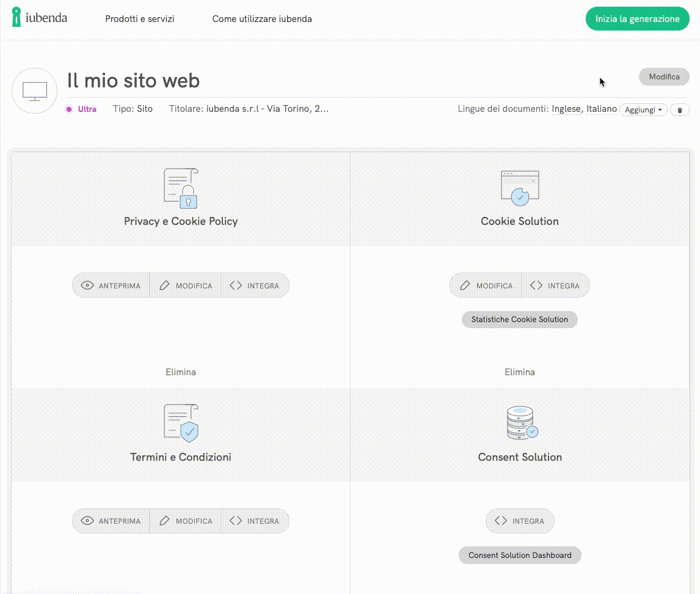
Task: Open Statistiche Cookie Solution
Action: pyautogui.click(x=519, y=320)
